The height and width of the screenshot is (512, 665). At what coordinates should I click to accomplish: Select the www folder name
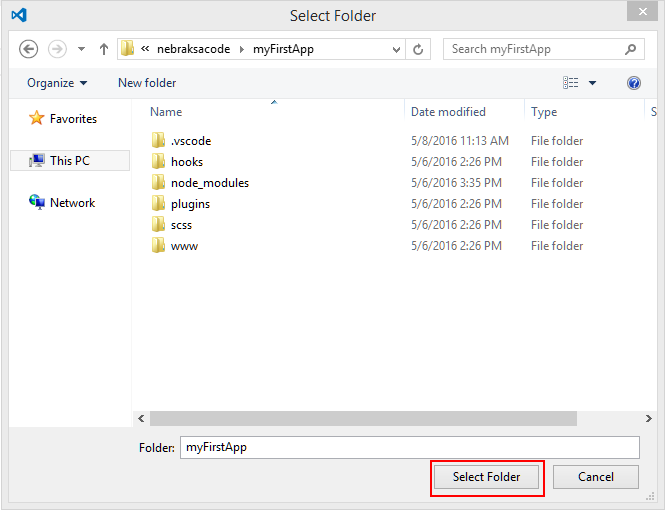tap(184, 246)
